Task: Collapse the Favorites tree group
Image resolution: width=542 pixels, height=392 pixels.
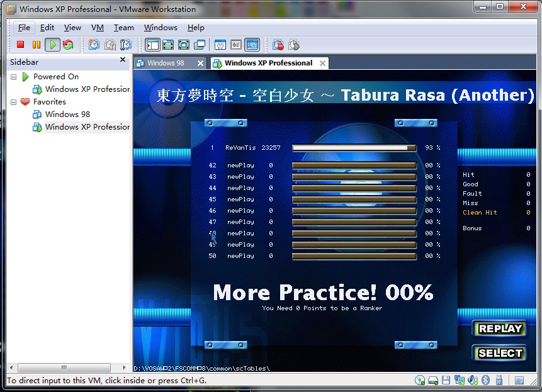Action: tap(13, 102)
